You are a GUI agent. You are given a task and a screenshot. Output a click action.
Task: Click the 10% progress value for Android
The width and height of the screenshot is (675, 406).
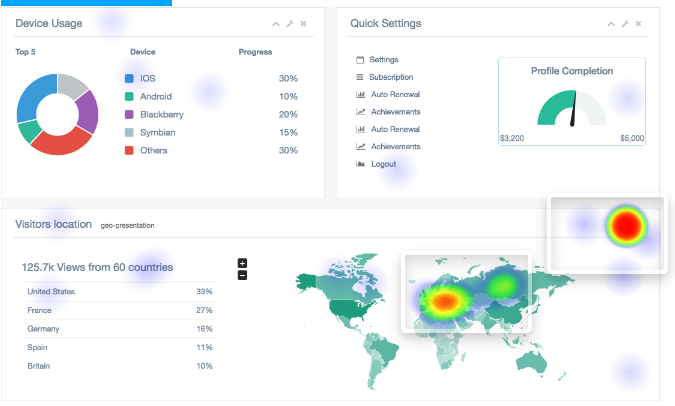tap(288, 96)
